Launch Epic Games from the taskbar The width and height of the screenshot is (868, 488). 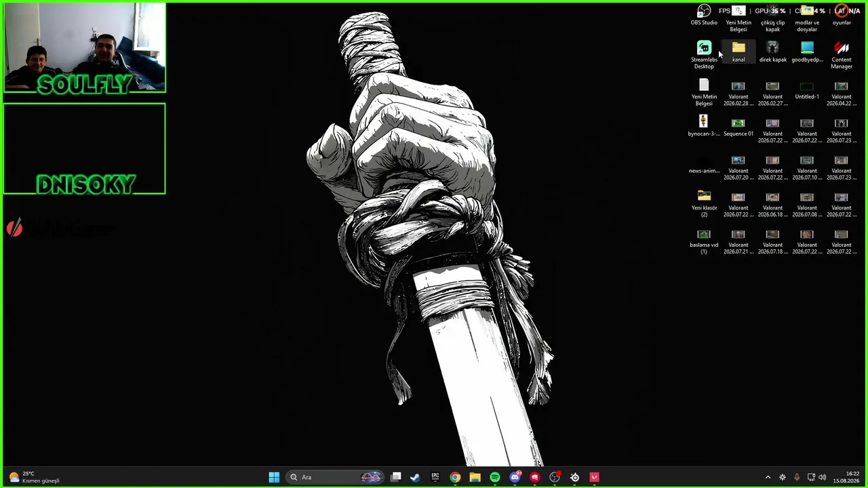tap(435, 477)
